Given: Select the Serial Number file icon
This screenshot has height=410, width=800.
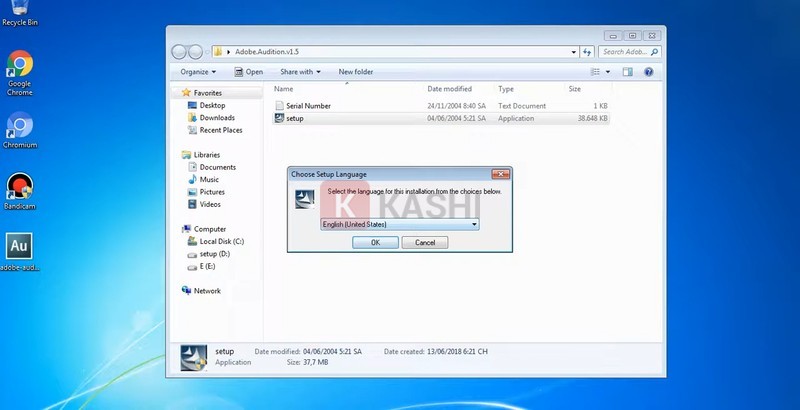Looking at the screenshot, I should coord(279,106).
